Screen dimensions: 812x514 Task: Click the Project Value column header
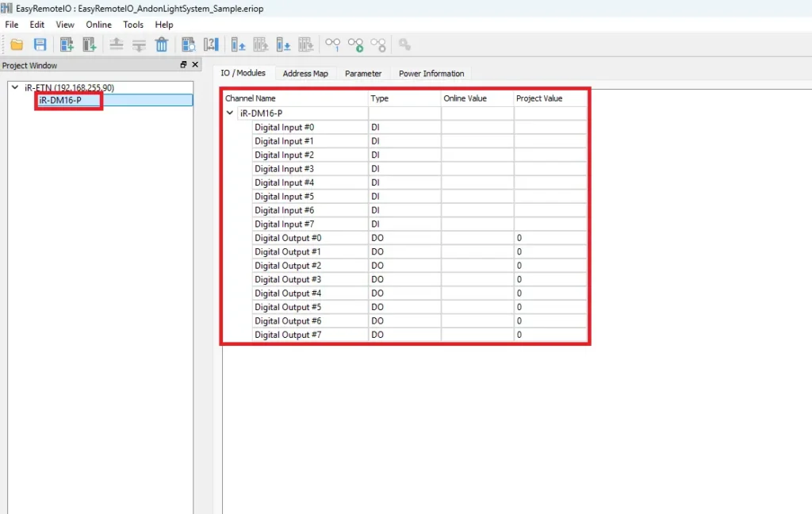tap(550, 98)
